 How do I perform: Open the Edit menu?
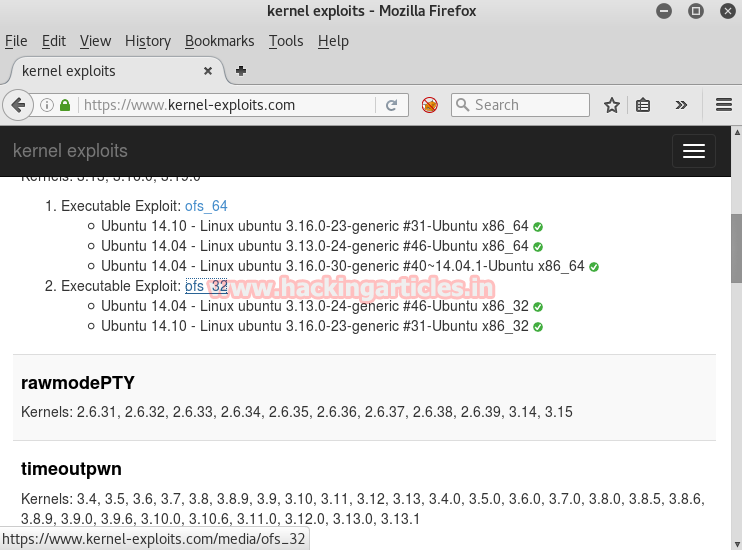[53, 41]
